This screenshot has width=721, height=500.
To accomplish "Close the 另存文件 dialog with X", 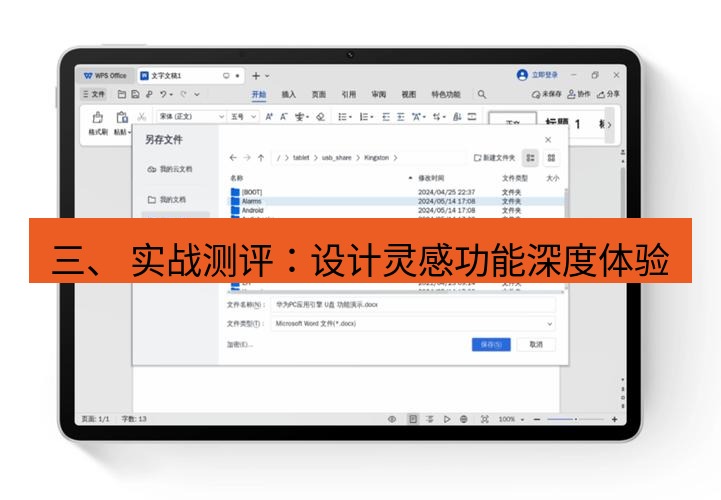I will pos(548,139).
